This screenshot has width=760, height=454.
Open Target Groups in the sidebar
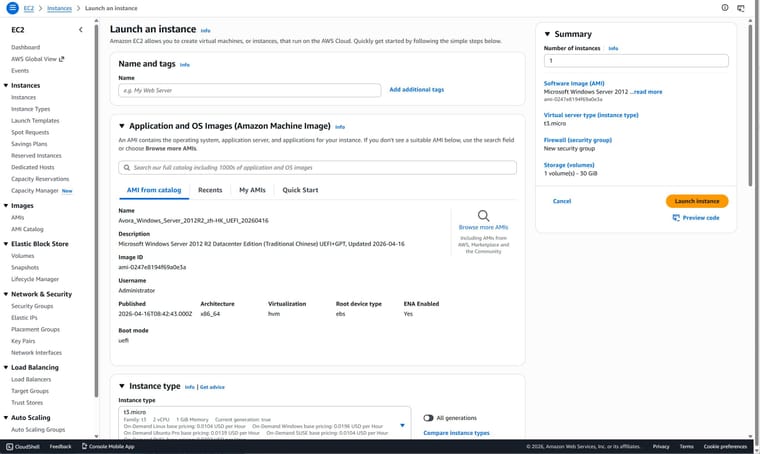30,391
